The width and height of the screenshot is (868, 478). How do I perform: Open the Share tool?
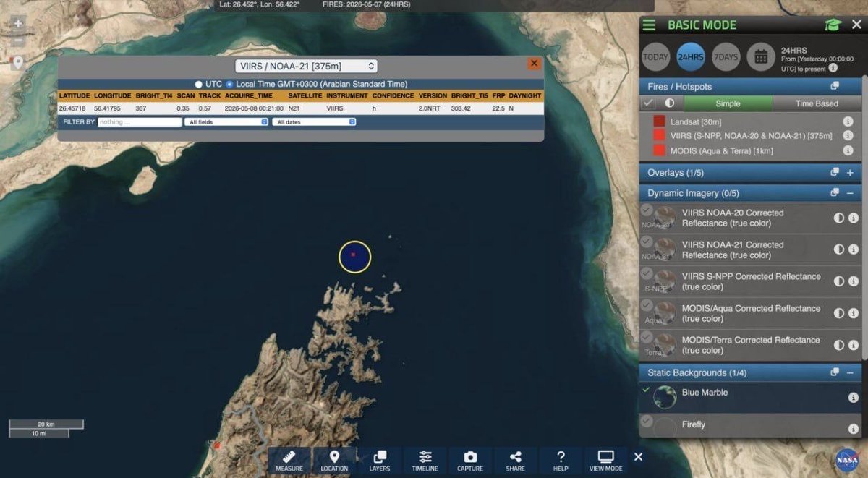coord(515,461)
